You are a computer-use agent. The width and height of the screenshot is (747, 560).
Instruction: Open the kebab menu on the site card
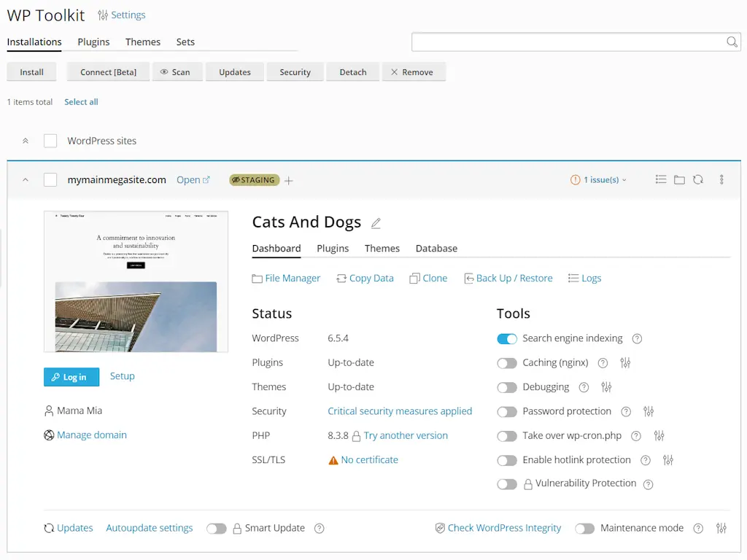(x=721, y=179)
